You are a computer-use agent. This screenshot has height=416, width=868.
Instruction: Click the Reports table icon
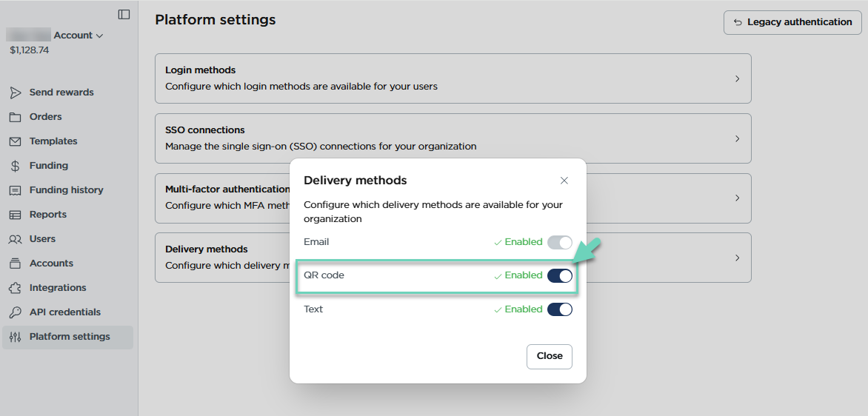[x=15, y=215]
